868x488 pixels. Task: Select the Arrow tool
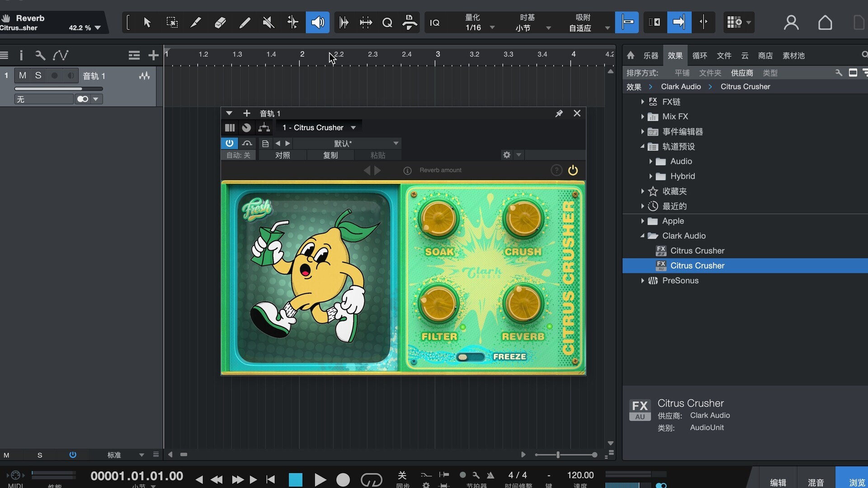147,22
